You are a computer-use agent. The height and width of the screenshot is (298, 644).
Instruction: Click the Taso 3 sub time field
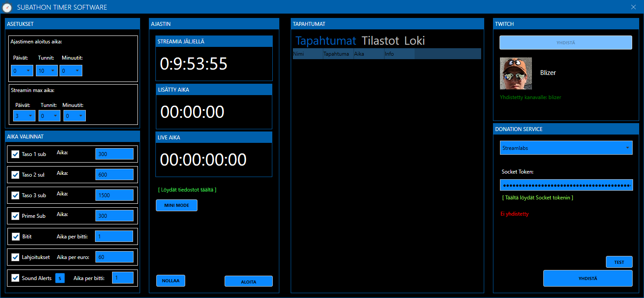click(114, 195)
